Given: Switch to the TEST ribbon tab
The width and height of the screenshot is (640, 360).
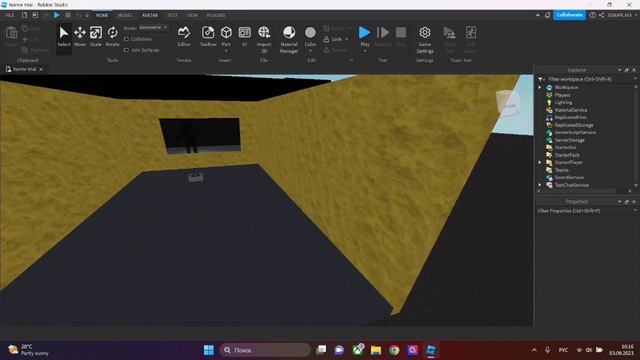Looking at the screenshot, I should 172,15.
